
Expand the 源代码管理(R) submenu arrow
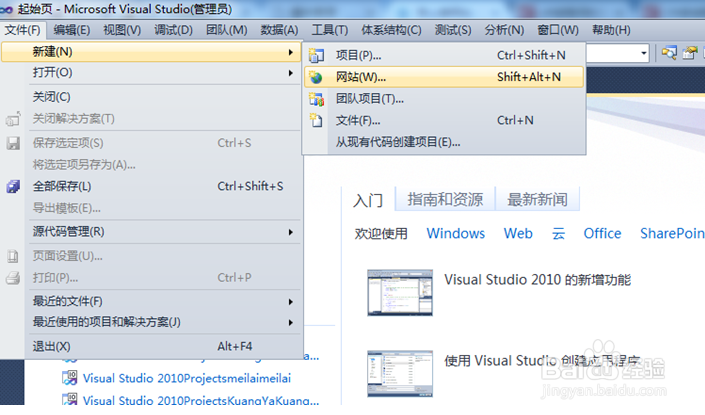coord(291,232)
